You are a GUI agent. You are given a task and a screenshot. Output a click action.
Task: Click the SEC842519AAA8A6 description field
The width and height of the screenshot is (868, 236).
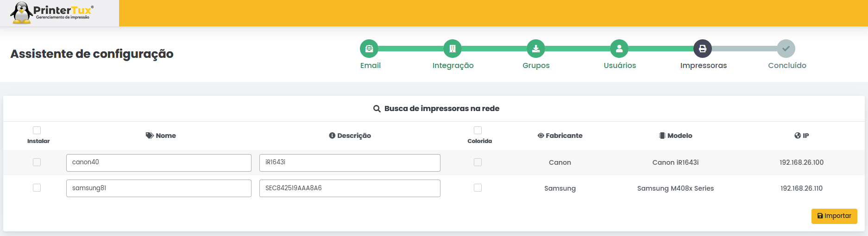coord(350,188)
